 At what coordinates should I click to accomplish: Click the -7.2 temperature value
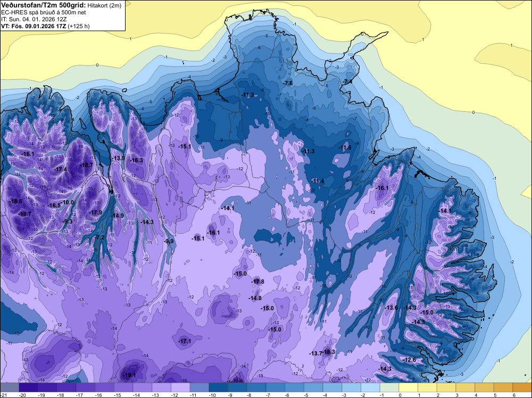(x=100, y=237)
